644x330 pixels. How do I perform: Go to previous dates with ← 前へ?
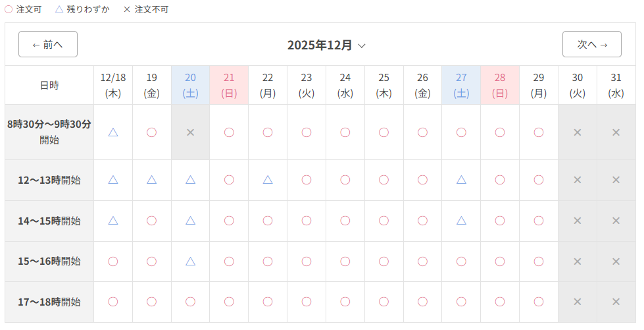48,44
